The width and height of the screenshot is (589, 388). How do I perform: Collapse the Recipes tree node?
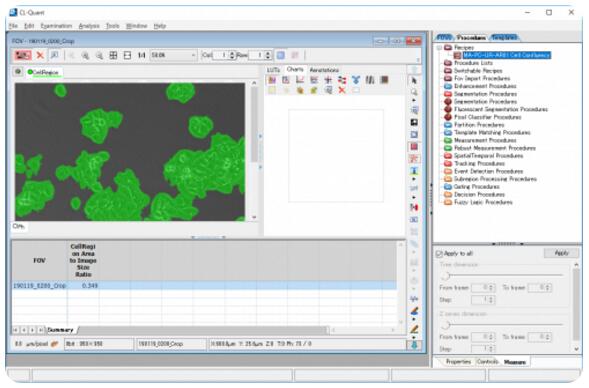pos(439,48)
